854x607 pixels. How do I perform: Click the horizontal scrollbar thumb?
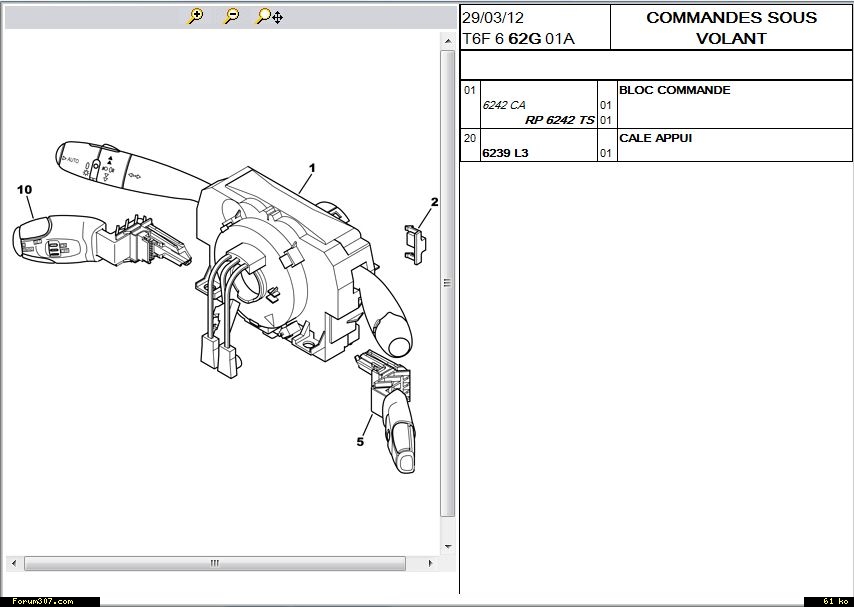pos(214,563)
